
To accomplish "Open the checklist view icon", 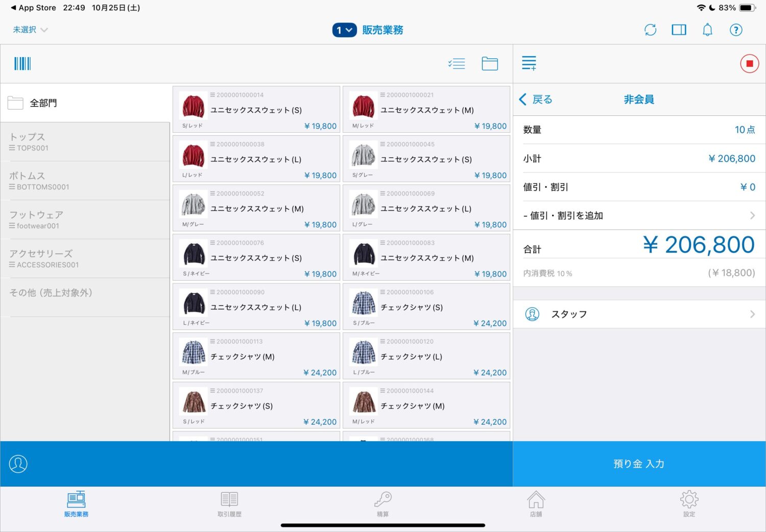I will pyautogui.click(x=456, y=64).
